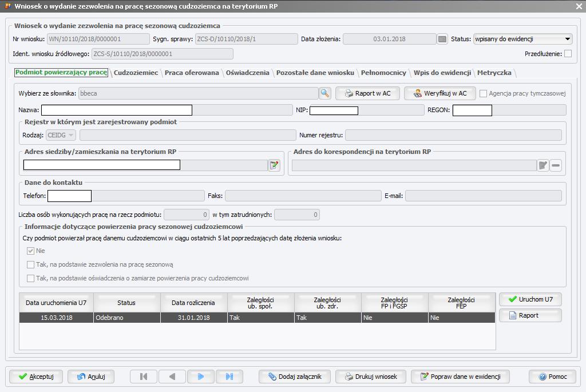
Task: Click Zaległości FP i FGŚP column header
Action: 394,303
